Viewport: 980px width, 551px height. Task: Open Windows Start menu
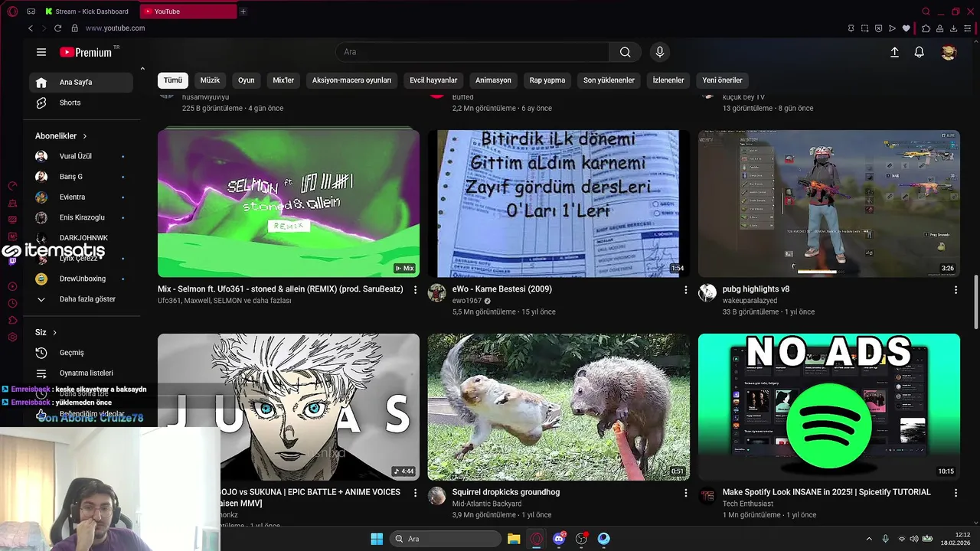point(377,540)
